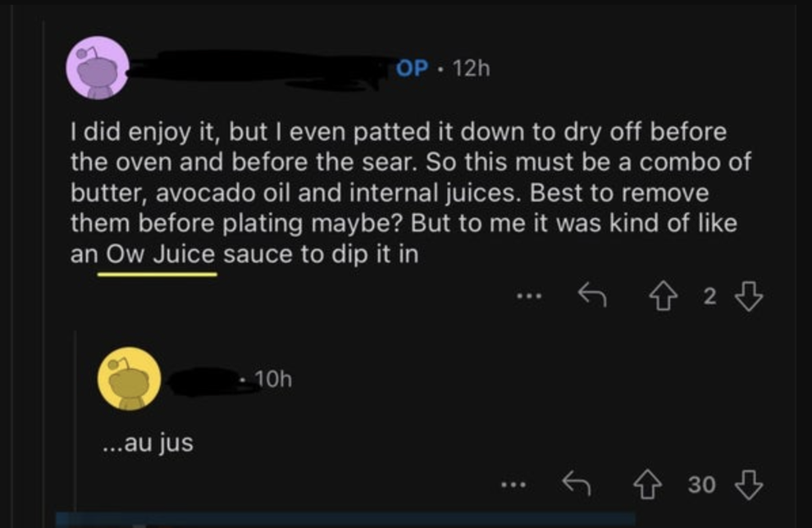Click the vote count showing 30

tap(701, 485)
